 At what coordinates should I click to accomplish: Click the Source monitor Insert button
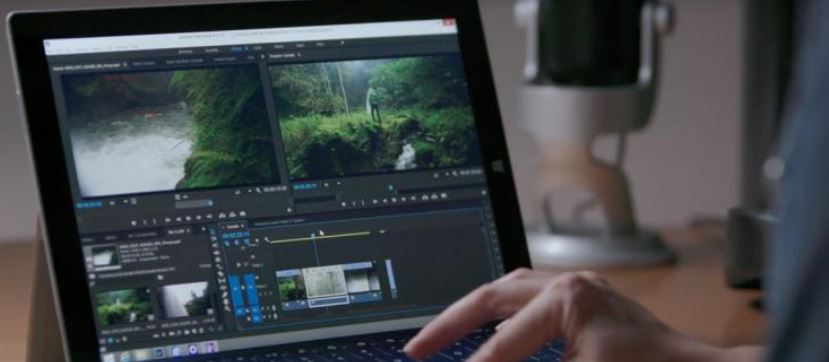pyautogui.click(x=222, y=216)
